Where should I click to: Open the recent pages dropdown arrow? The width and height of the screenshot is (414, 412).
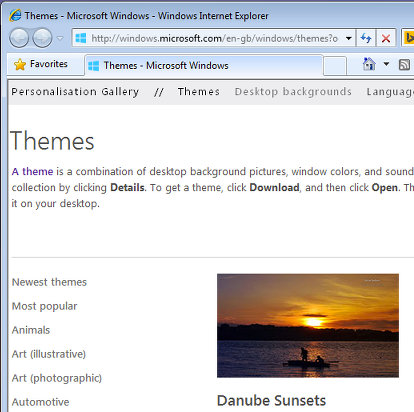click(x=60, y=38)
